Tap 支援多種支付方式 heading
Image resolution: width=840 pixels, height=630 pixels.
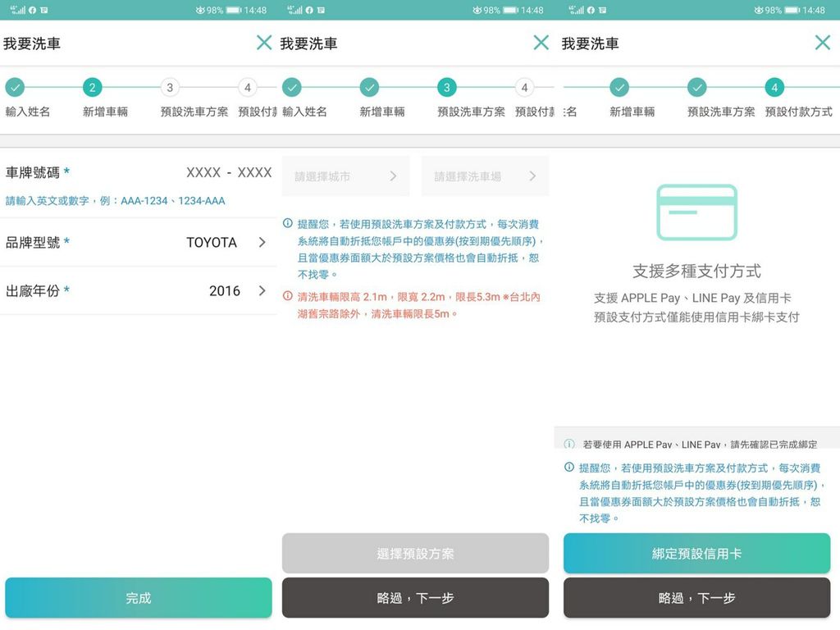pos(696,271)
